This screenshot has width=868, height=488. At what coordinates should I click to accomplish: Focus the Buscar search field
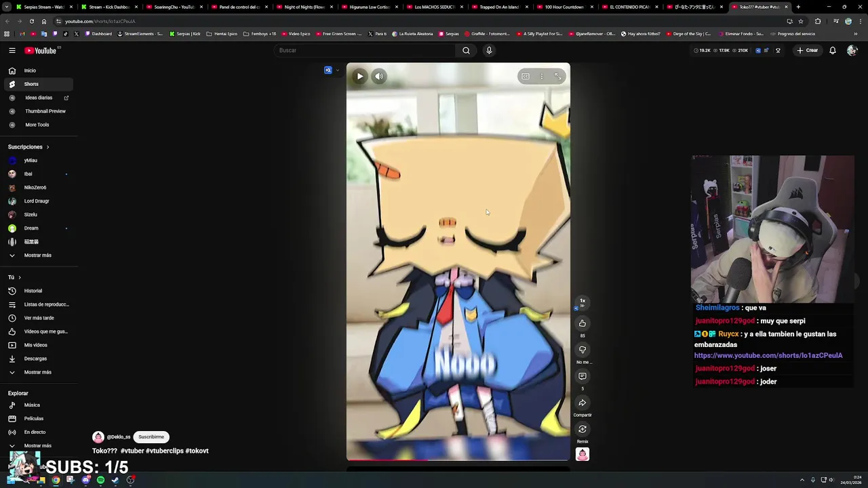click(366, 50)
